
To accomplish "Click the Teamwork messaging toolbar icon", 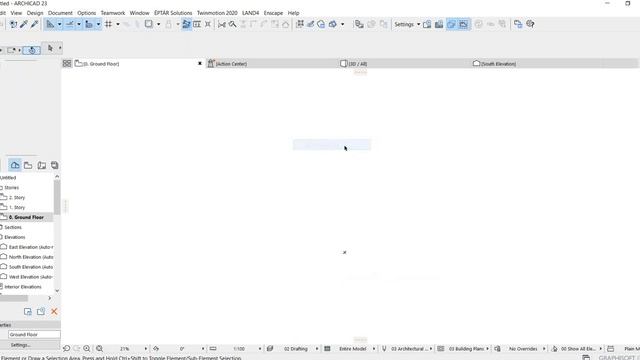I will pos(518,24).
